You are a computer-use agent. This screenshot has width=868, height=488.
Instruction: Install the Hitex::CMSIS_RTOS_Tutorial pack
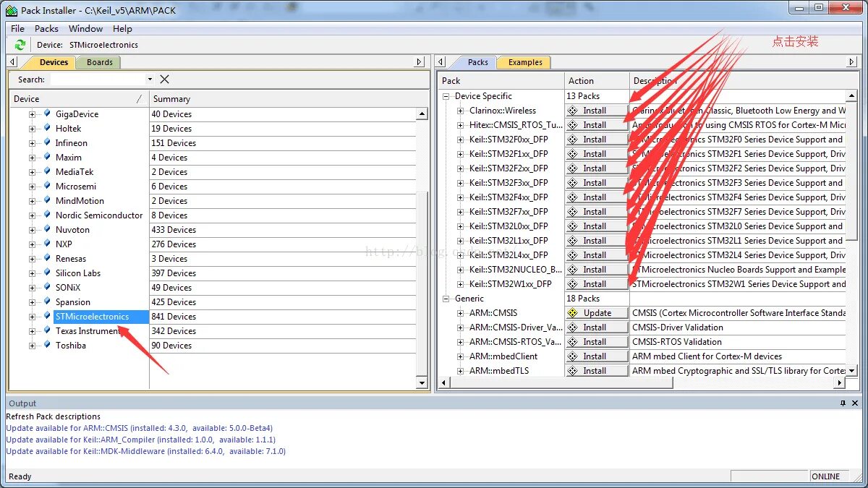tap(597, 125)
